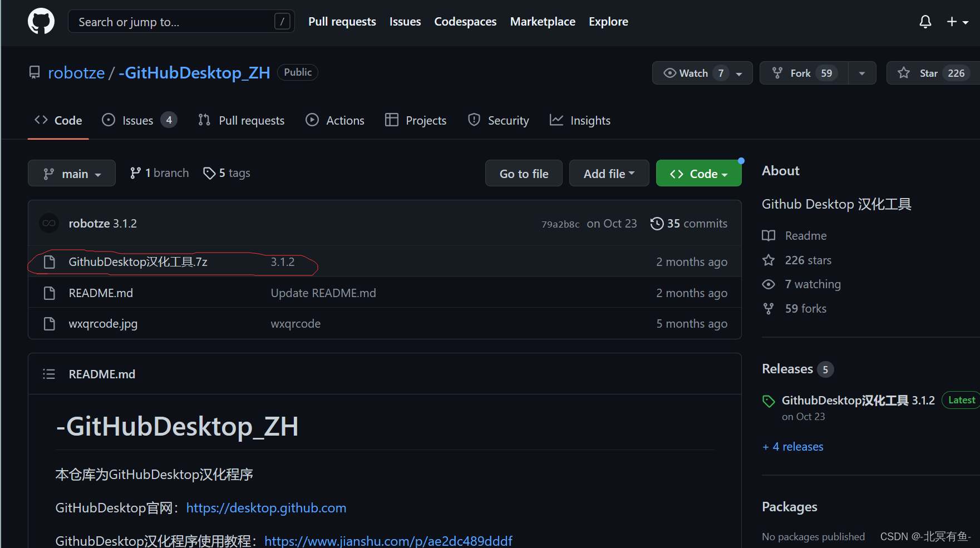980x548 pixels.
Task: Open 7 watching link in About
Action: point(812,284)
